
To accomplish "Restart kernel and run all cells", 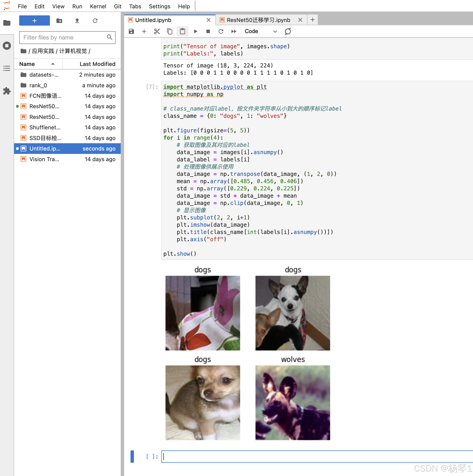I will [x=234, y=31].
